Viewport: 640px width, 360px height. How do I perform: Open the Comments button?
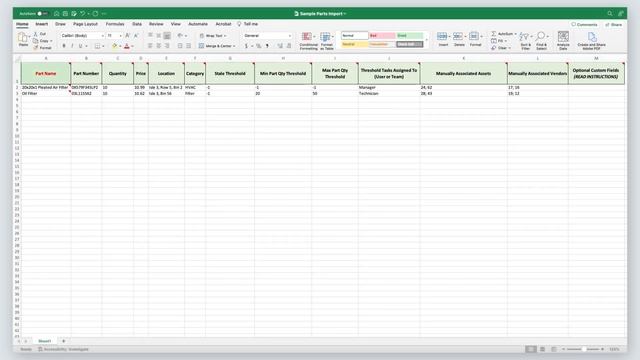coord(584,24)
